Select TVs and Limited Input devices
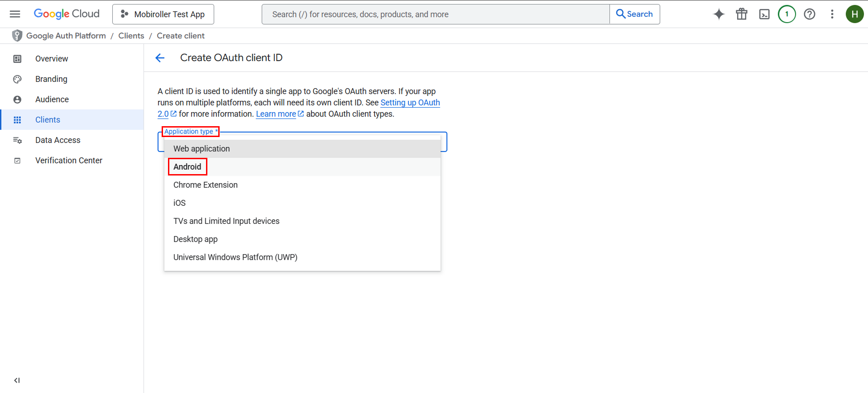Screen dimensions: 868x393 tap(302, 221)
